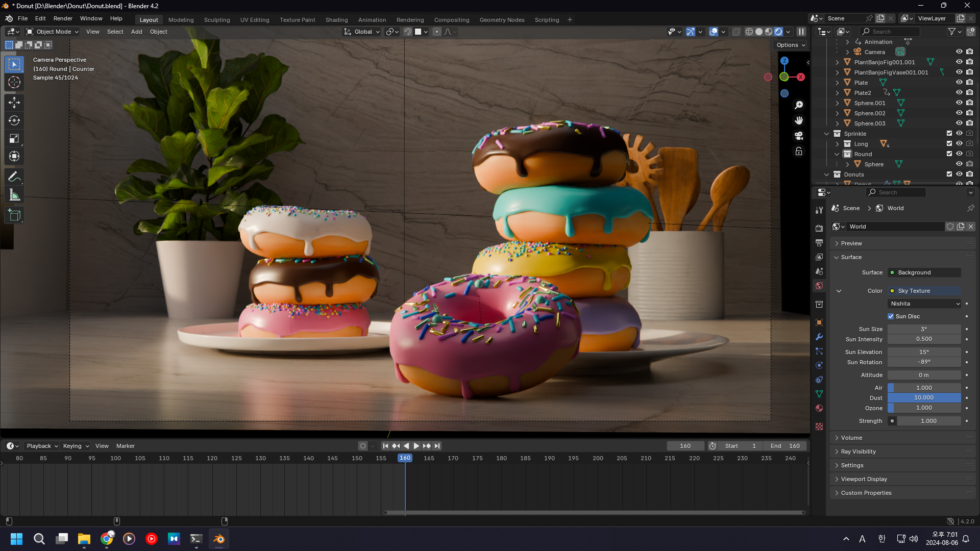Open the Render menu
980x551 pixels.
[x=63, y=18]
